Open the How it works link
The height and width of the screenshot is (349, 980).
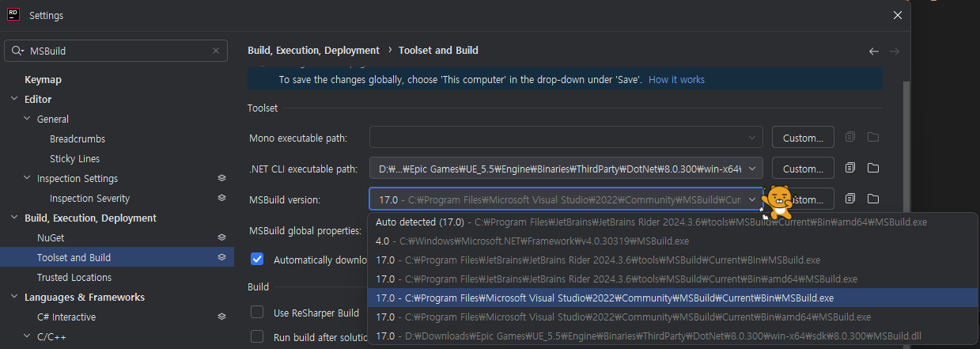click(x=676, y=80)
